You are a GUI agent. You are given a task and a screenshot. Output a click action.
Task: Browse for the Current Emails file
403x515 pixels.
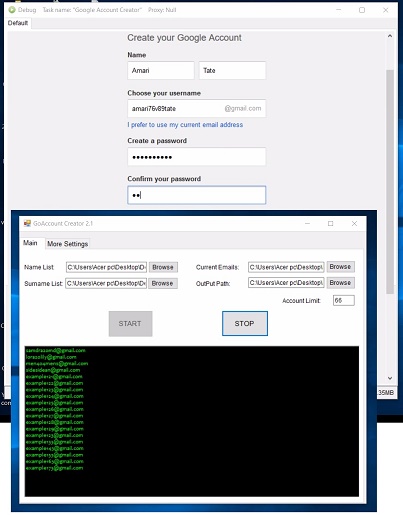[340, 267]
